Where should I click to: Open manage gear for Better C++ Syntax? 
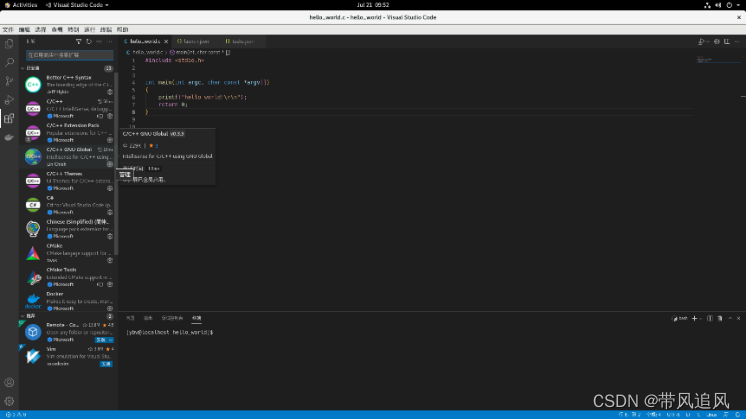(110, 92)
